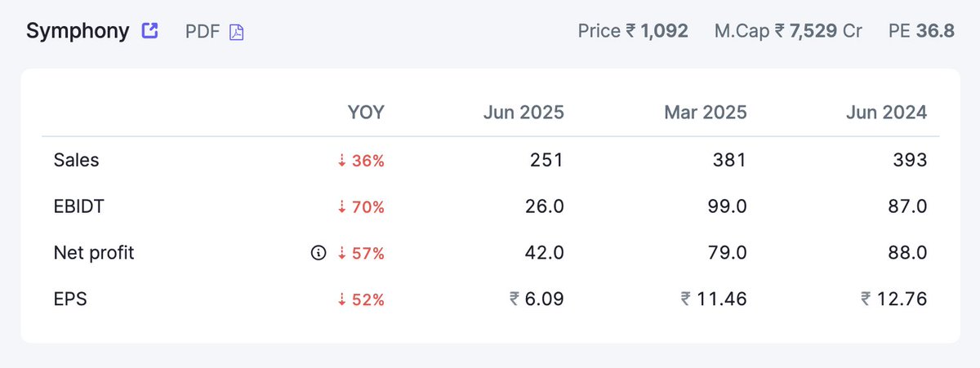Image resolution: width=980 pixels, height=368 pixels.
Task: Click the Net profit row label
Action: [x=93, y=254]
